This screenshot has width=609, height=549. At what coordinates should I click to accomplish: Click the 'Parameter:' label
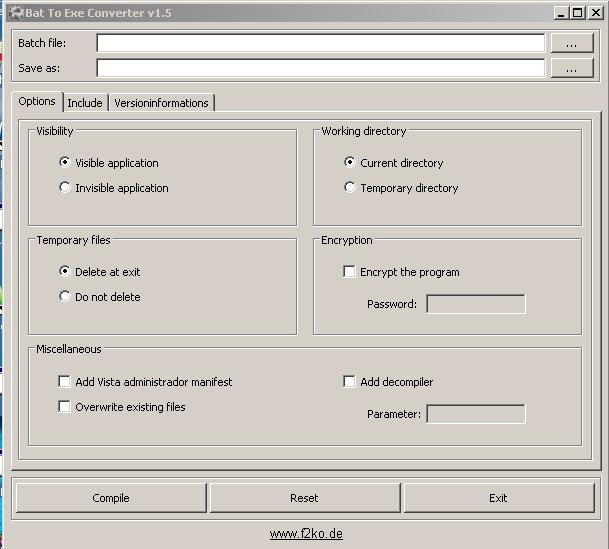pyautogui.click(x=394, y=414)
